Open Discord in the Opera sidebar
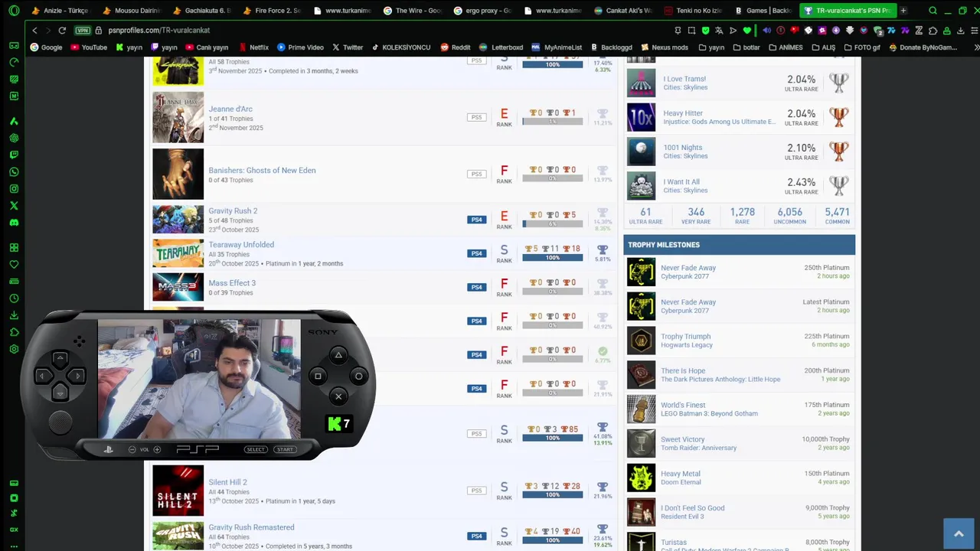The image size is (980, 551). tap(14, 222)
